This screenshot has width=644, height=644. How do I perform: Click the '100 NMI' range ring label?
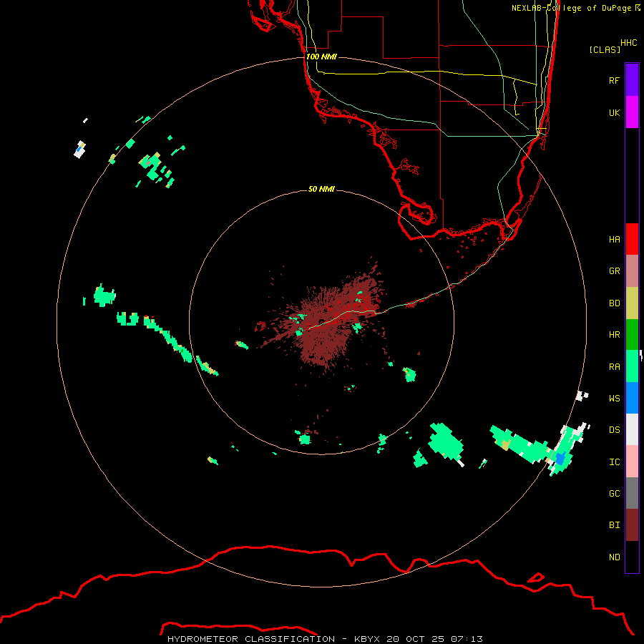pyautogui.click(x=321, y=57)
